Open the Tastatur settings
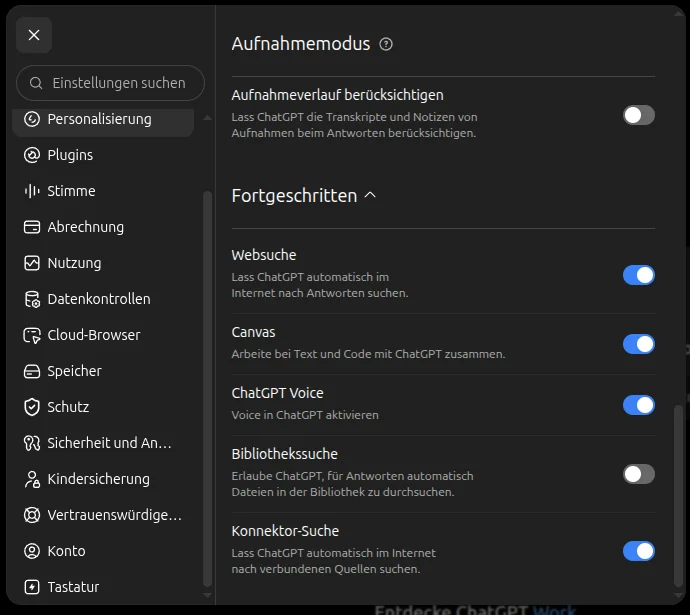 [x=103, y=587]
